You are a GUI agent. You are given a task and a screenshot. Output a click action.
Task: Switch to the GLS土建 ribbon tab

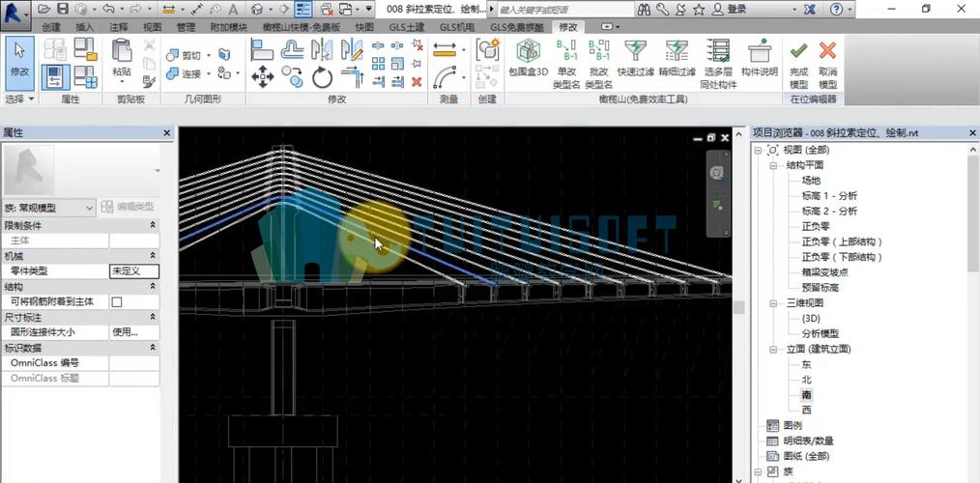[406, 27]
